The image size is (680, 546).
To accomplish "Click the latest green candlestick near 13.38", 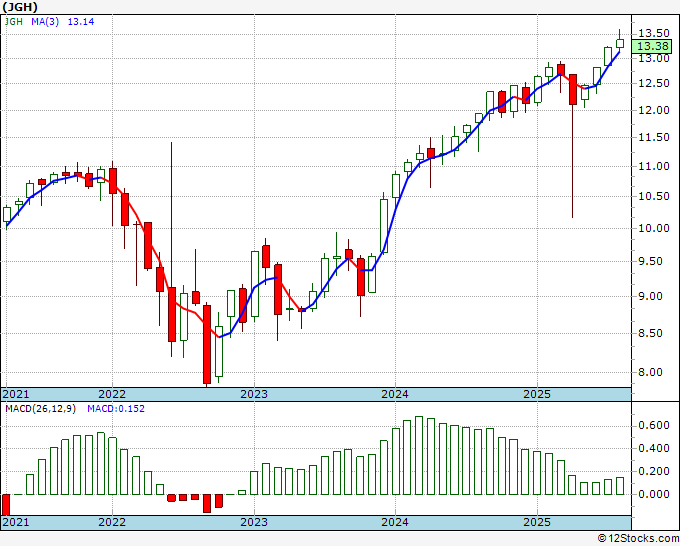I will click(x=620, y=43).
